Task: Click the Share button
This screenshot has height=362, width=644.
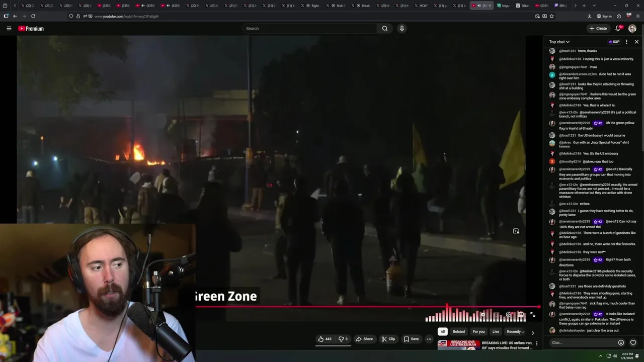Action: [364, 339]
